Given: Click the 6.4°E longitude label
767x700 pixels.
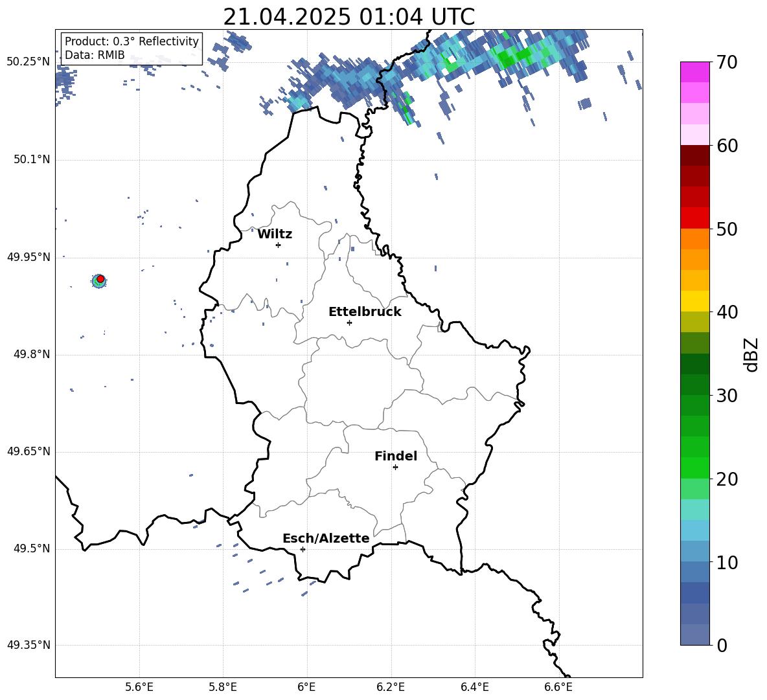Looking at the screenshot, I should [x=474, y=687].
